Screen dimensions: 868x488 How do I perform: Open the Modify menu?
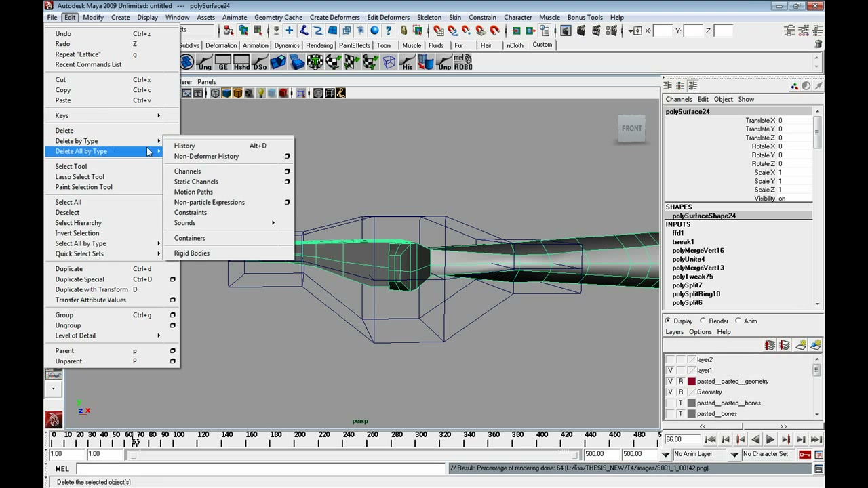[93, 17]
